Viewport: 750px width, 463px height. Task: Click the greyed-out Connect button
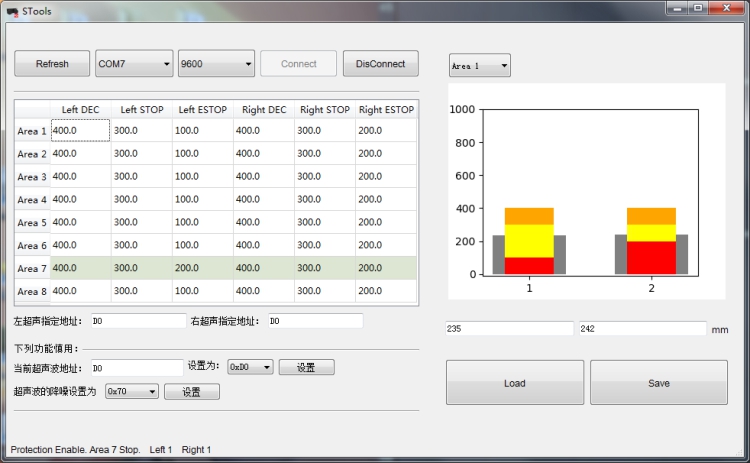[298, 64]
